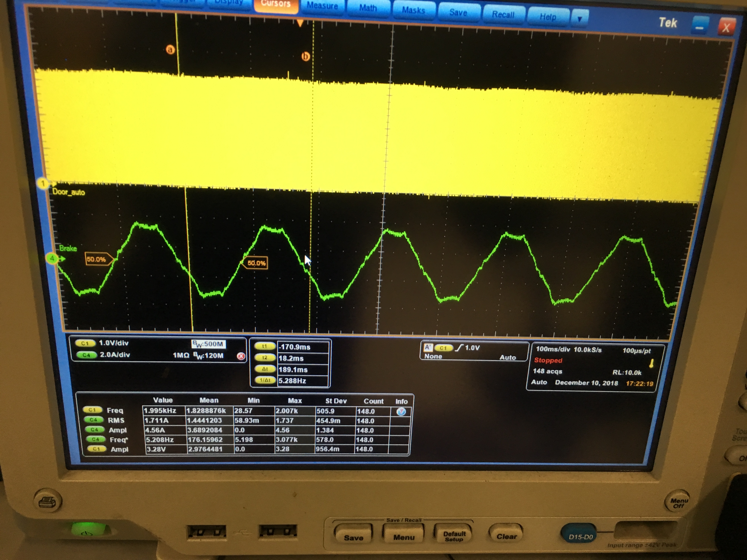Viewport: 747px width, 560px height.
Task: Click the channel 4 ground reference marker
Action: [52, 259]
